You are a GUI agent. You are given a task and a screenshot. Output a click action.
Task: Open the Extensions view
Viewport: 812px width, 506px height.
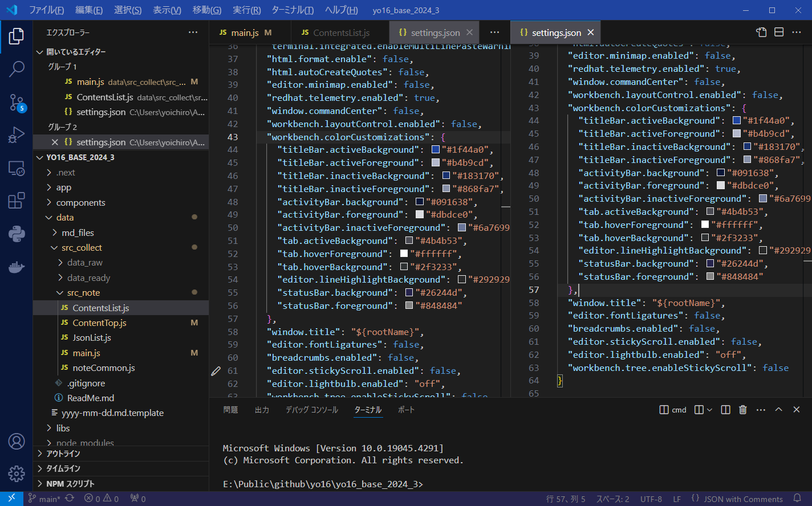pos(17,201)
